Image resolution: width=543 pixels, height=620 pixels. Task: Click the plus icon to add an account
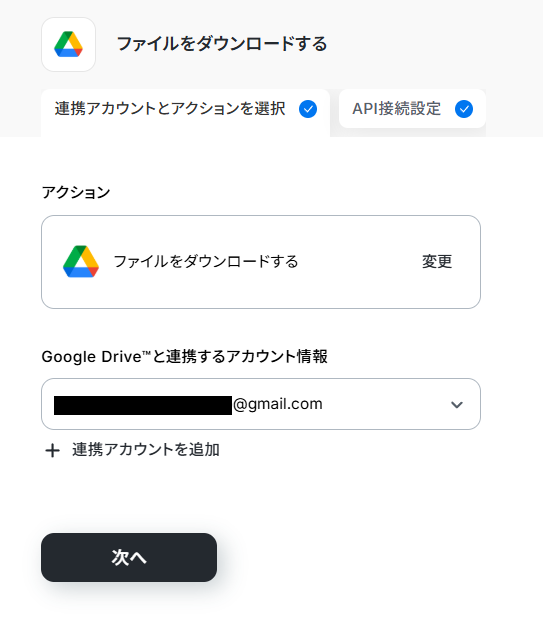(x=53, y=450)
